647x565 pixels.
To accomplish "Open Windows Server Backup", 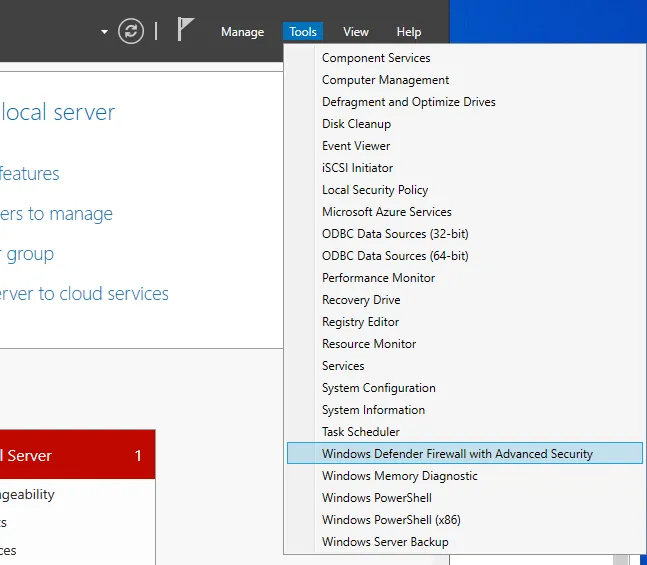I will pos(385,542).
